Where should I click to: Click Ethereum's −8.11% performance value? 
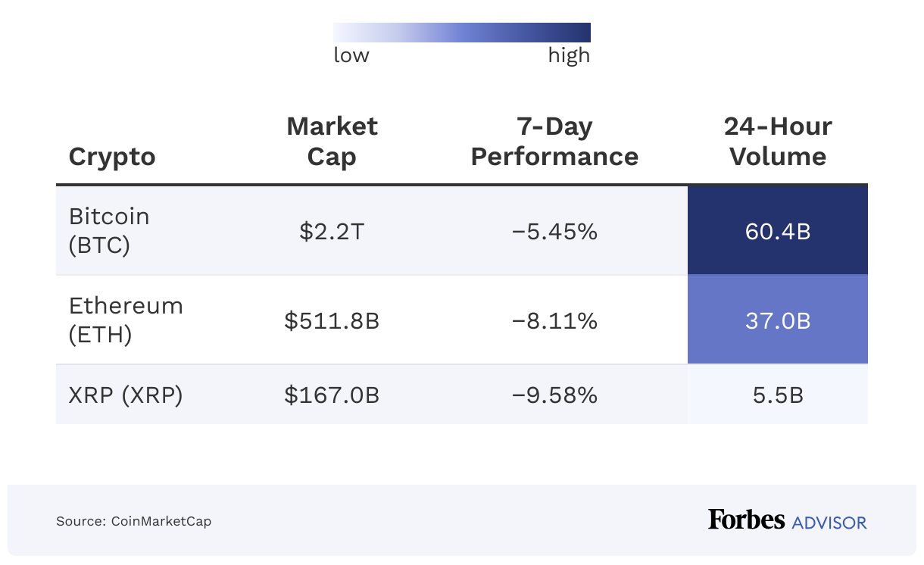(554, 320)
